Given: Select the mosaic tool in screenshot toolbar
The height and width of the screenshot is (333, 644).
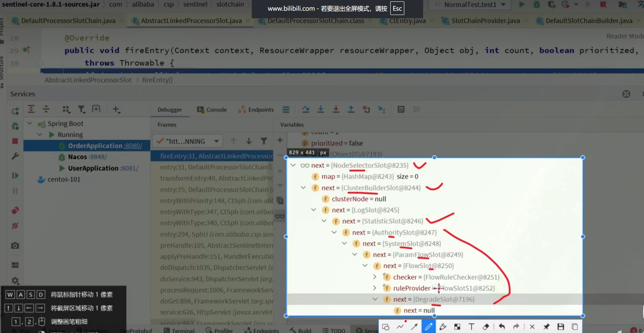Looking at the screenshot, I should [x=457, y=327].
